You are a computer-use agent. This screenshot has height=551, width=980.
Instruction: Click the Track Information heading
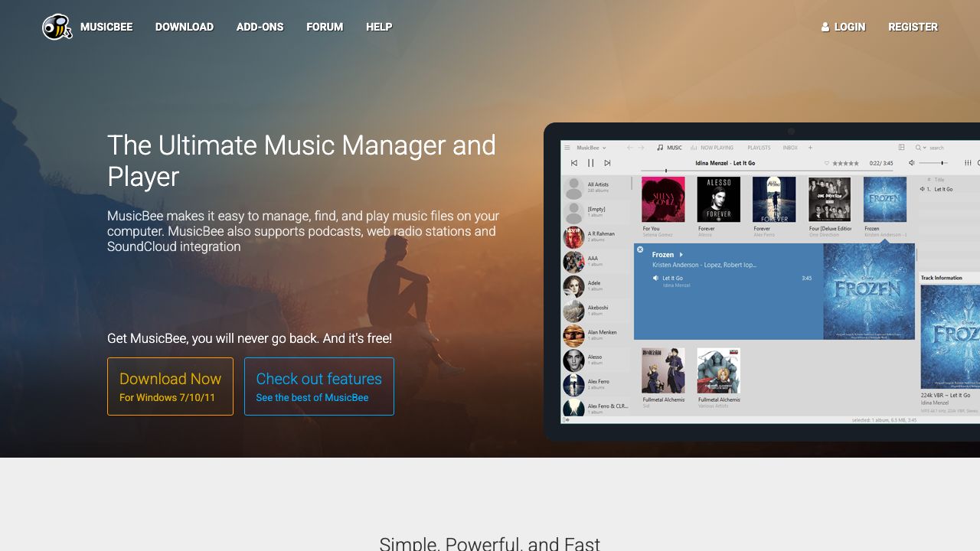[x=942, y=278]
